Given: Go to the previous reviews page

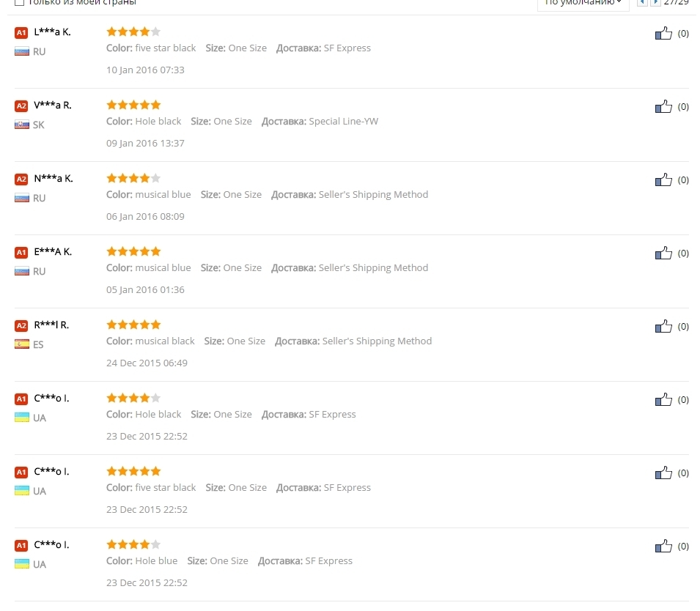Looking at the screenshot, I should point(642,3).
